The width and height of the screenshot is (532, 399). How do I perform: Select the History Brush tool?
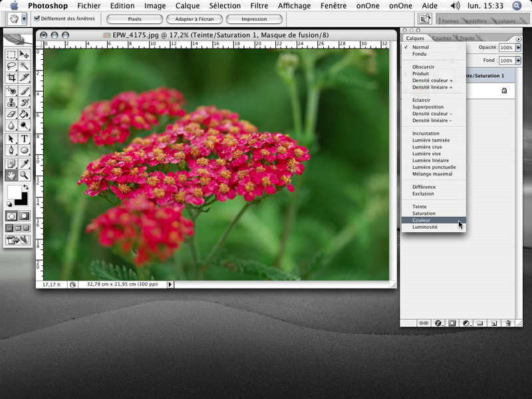[24, 102]
